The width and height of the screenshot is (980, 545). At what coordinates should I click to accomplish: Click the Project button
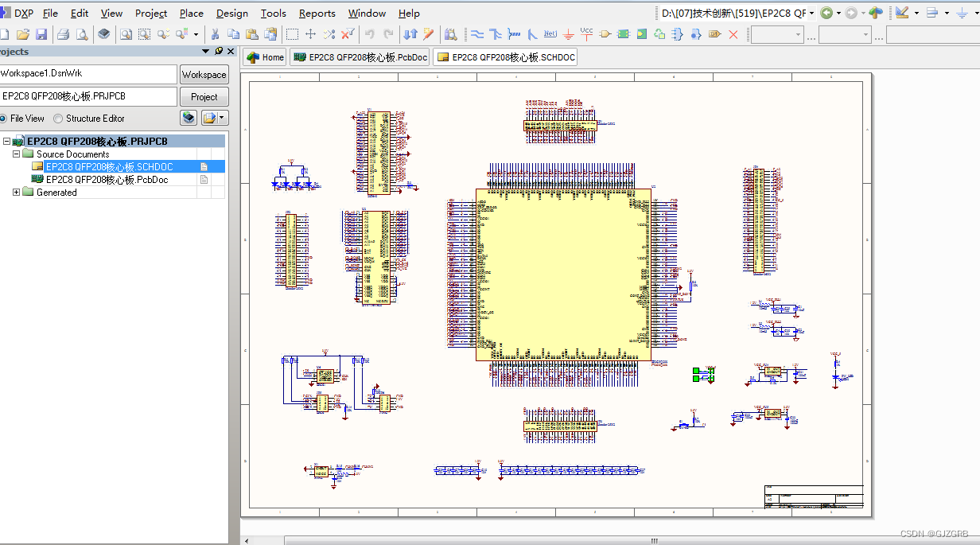tap(204, 95)
